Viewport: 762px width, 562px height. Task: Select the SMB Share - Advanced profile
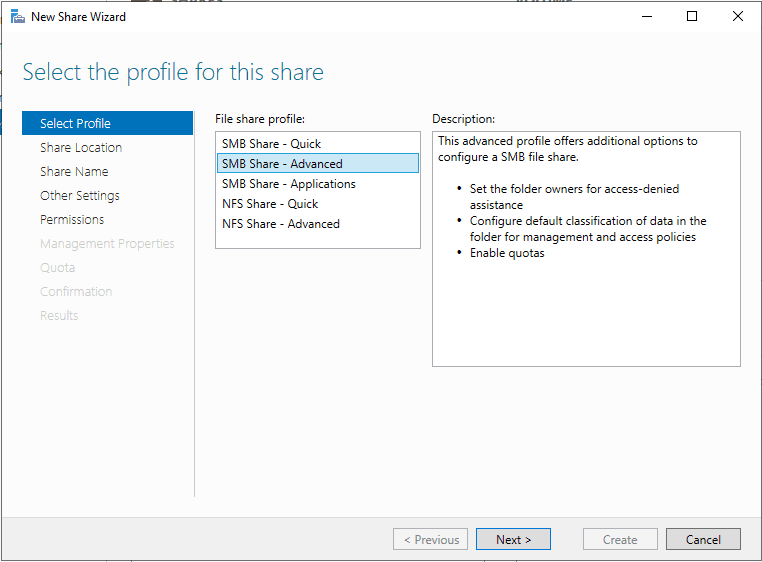(282, 163)
